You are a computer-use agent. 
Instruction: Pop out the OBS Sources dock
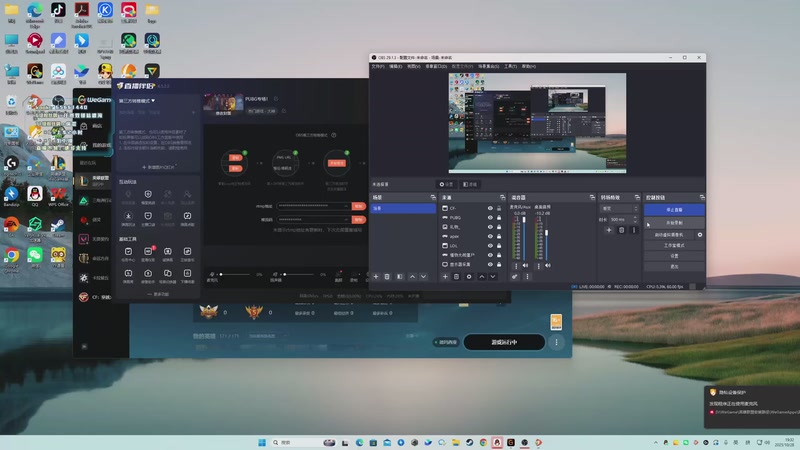tap(502, 197)
